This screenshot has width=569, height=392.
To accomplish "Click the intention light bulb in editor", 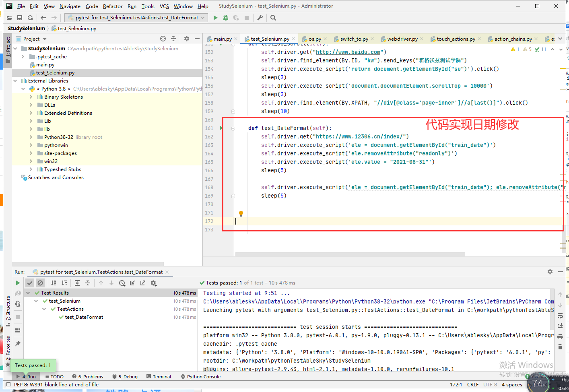I will 241,213.
